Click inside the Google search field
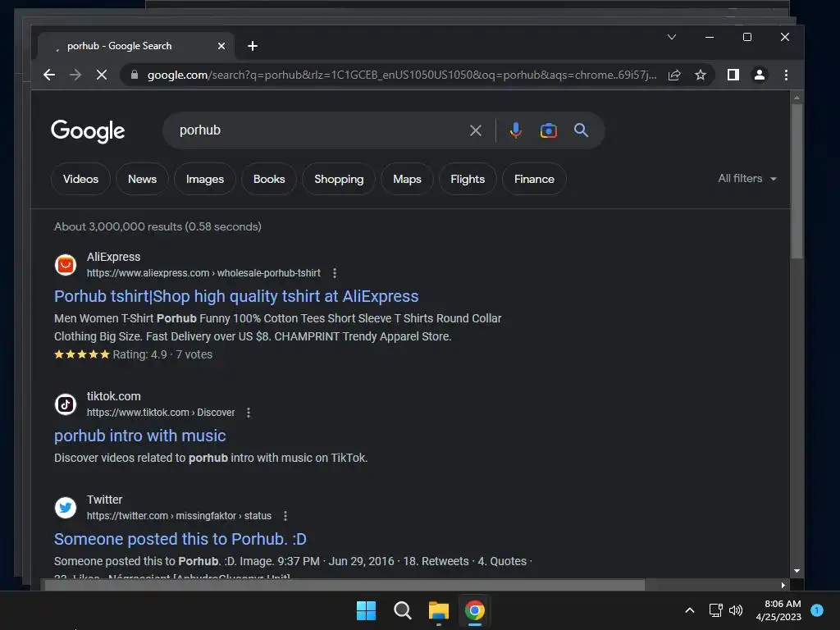The image size is (840, 630). (322, 130)
